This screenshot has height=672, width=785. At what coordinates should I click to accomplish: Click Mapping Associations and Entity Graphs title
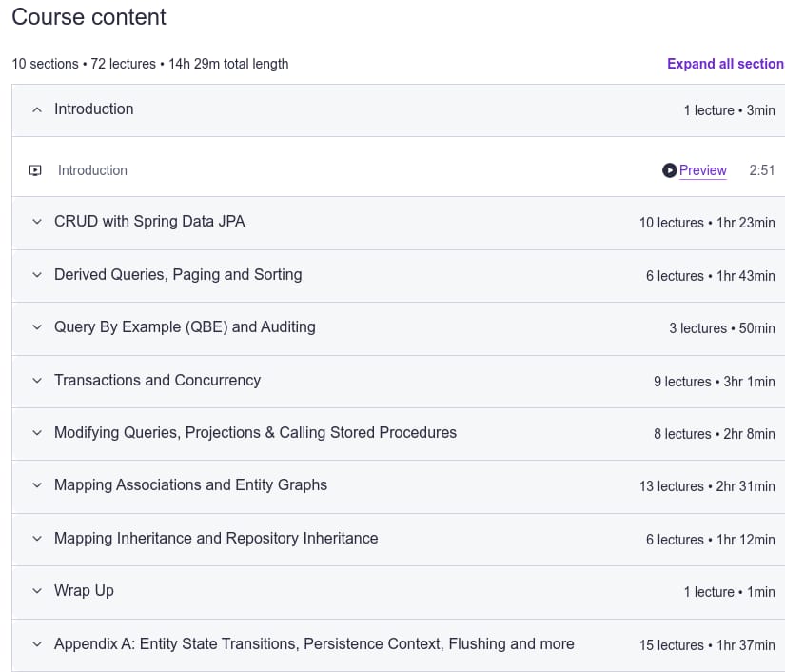click(x=190, y=484)
